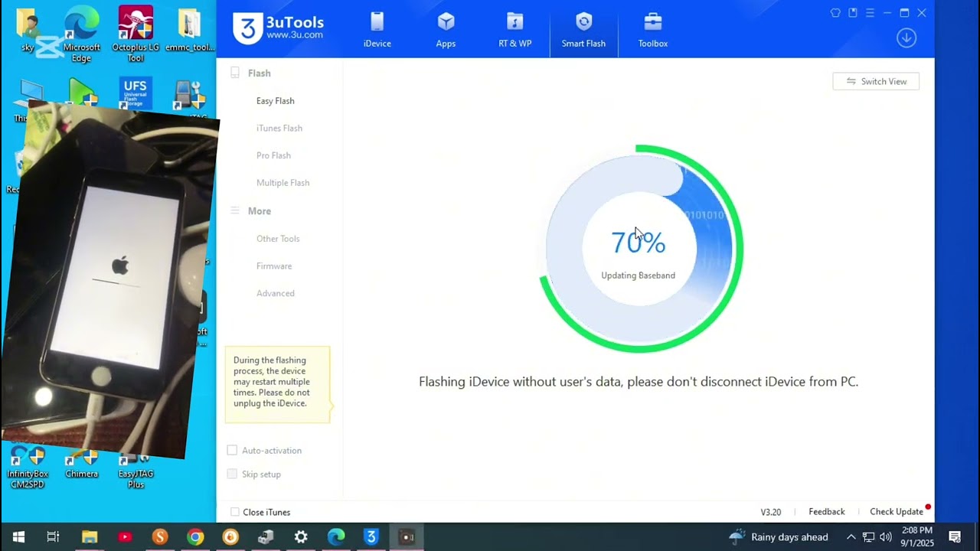Click the 3uTools taskbar icon
Viewport: 980px width, 551px height.
pos(371,537)
